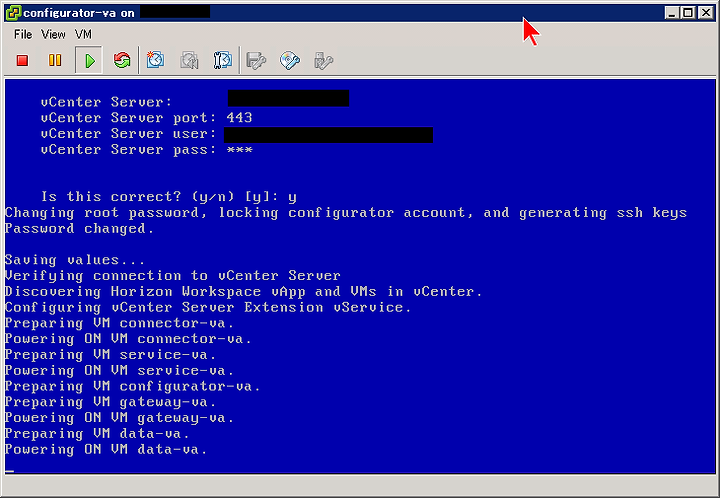Click 'Preparing VM service-va.' line
The height and width of the screenshot is (498, 720).
[111, 355]
